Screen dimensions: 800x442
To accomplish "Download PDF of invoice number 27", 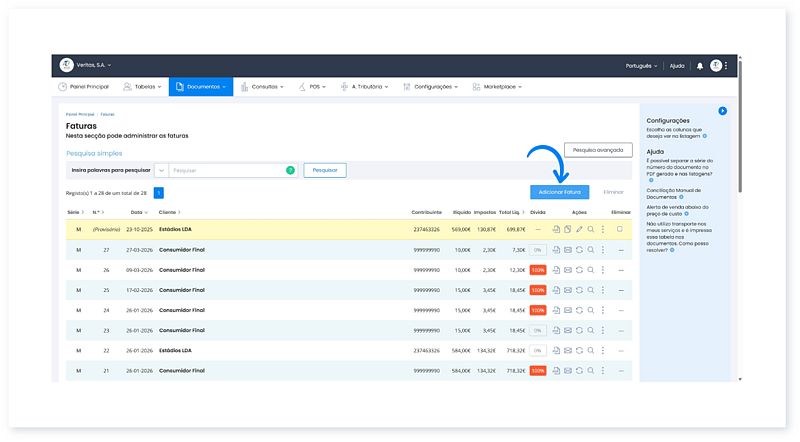I will (x=556, y=250).
